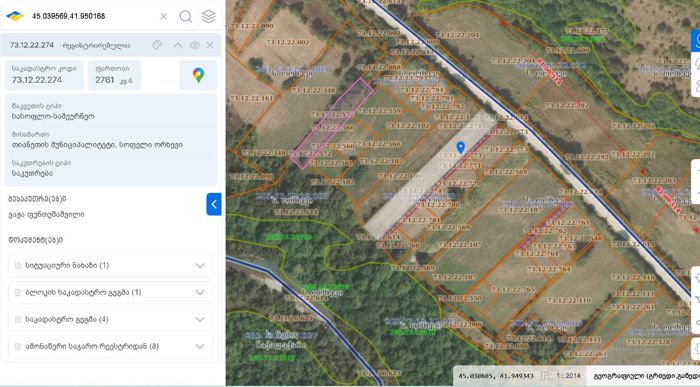Click parcel label 73.12.22.204 on map
Image resolution: width=700 pixels, height=387 pixels.
457,35
